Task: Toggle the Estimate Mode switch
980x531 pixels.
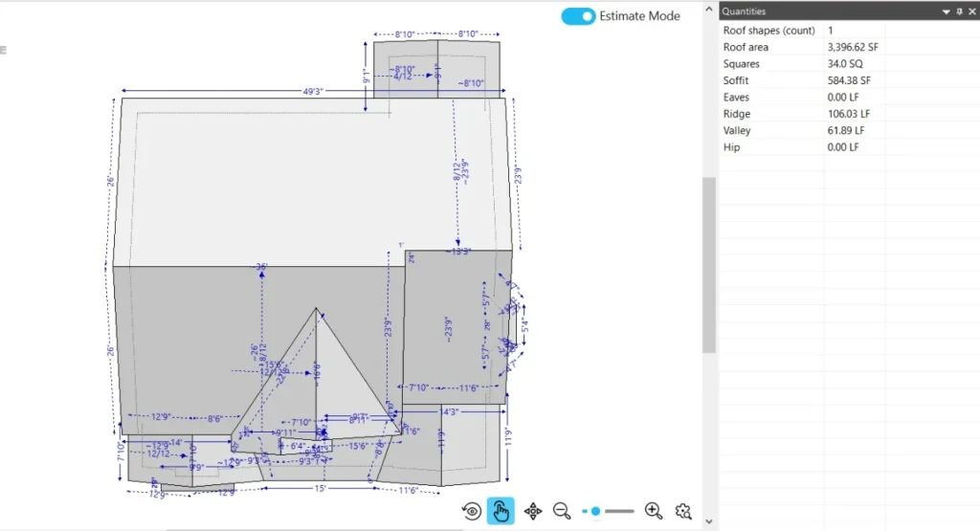Action: point(578,16)
